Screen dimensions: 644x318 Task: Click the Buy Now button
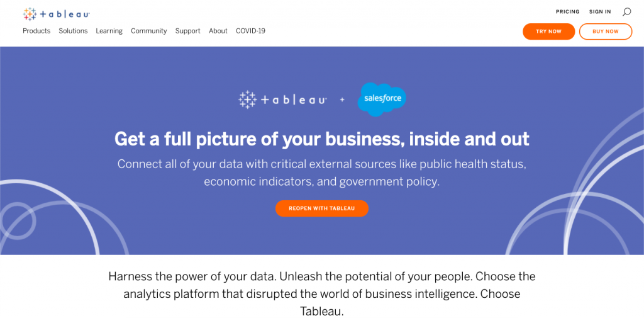coord(606,31)
